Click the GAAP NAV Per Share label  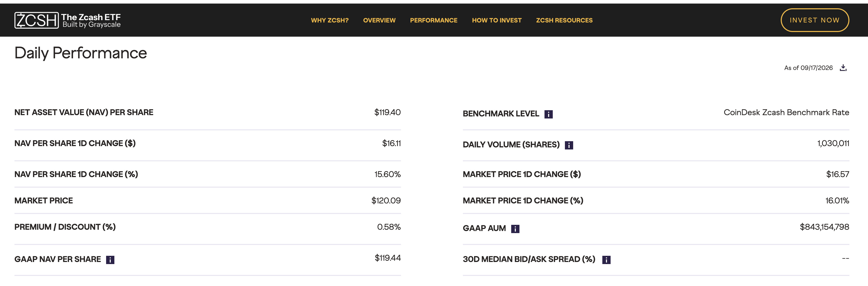point(58,259)
